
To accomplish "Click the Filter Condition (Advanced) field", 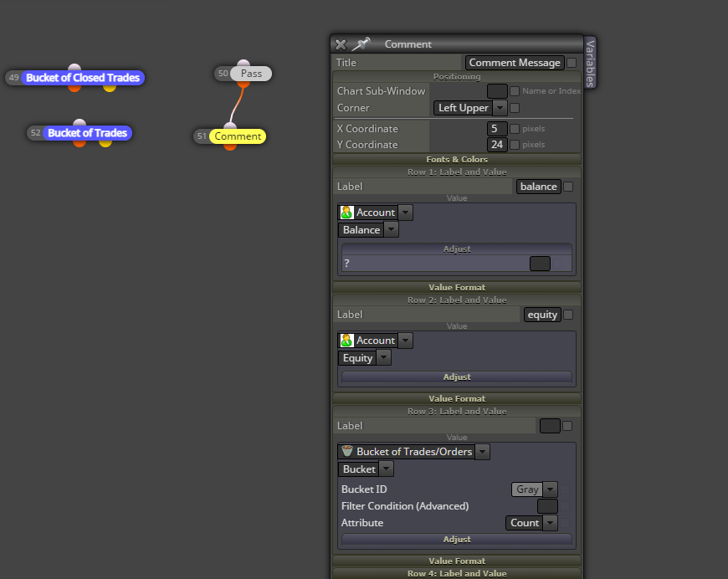I will pos(547,505).
